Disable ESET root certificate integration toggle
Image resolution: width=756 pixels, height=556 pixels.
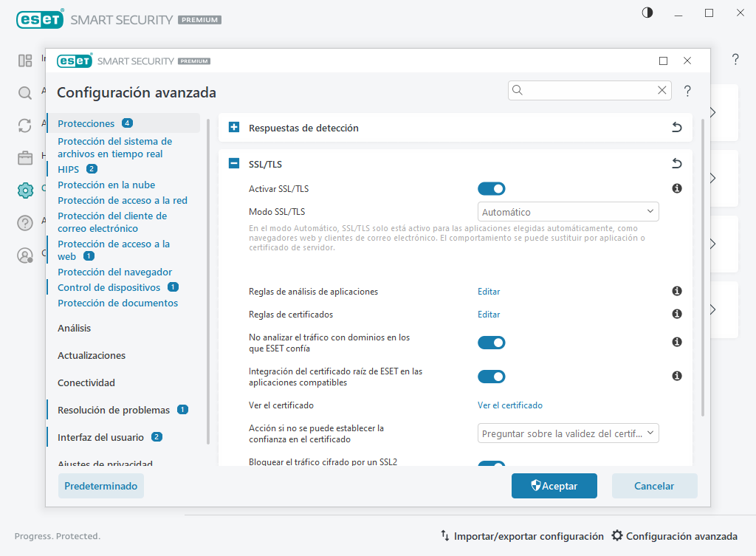point(491,376)
